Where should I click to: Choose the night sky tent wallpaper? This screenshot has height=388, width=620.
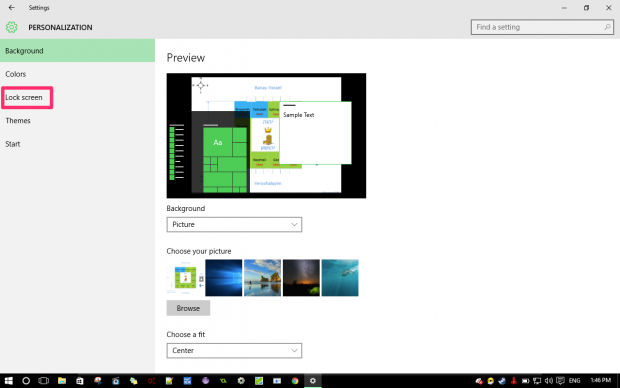click(301, 278)
